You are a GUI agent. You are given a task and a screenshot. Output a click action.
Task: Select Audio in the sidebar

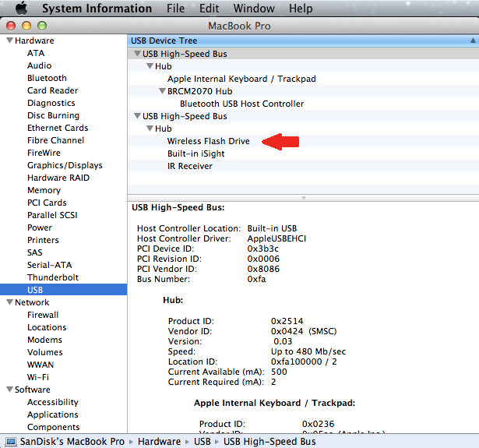point(40,65)
